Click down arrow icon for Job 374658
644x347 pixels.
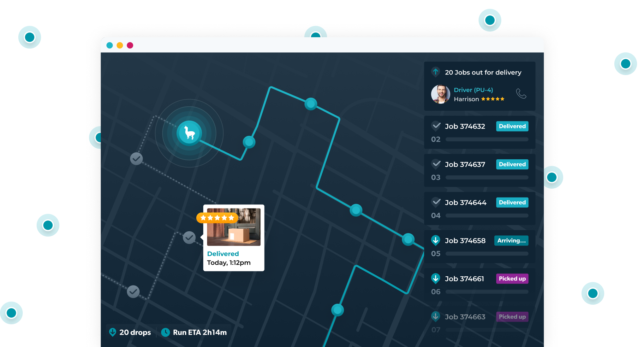coord(436,240)
